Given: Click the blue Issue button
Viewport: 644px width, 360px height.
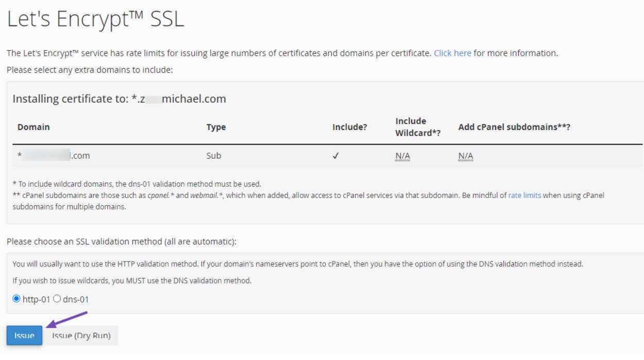Looking at the screenshot, I should [24, 336].
